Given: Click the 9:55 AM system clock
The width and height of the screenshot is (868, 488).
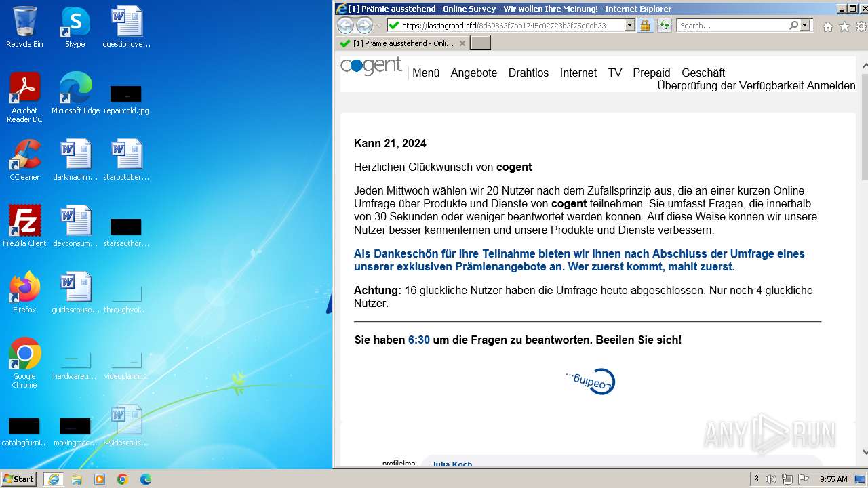Looking at the screenshot, I should coord(833,479).
